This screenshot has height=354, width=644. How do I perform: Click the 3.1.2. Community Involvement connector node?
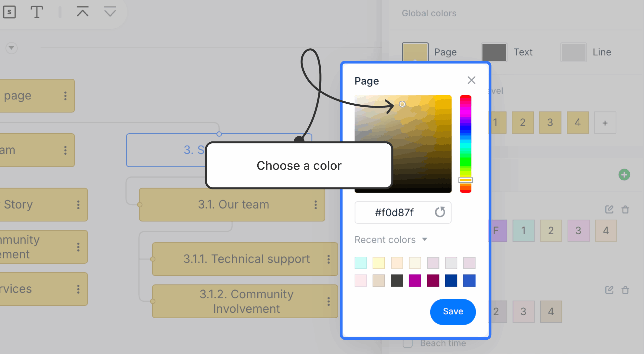click(152, 301)
